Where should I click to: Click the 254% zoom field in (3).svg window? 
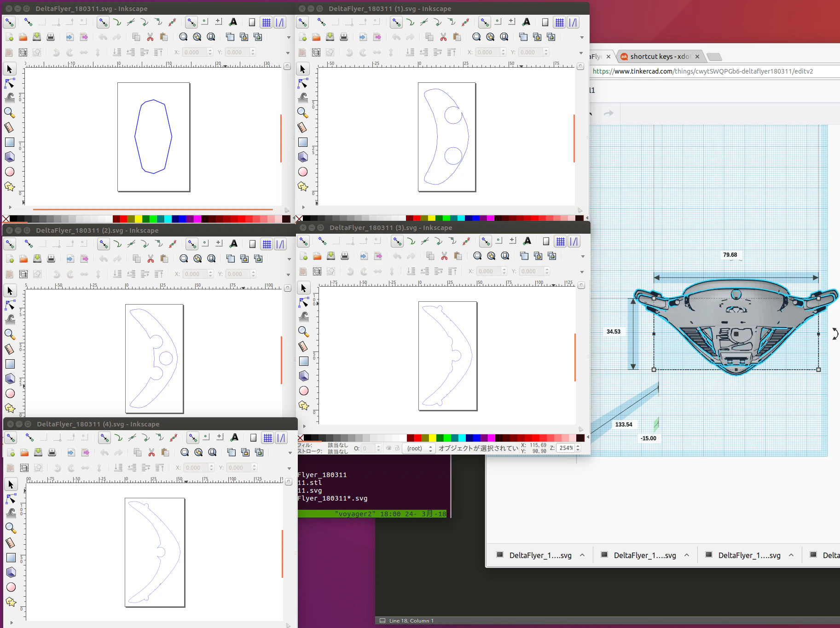tap(566, 448)
